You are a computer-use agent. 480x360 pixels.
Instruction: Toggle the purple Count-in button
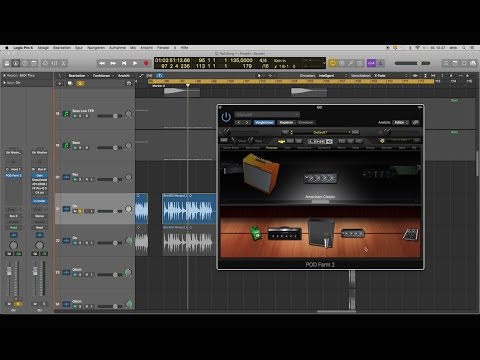click(371, 63)
